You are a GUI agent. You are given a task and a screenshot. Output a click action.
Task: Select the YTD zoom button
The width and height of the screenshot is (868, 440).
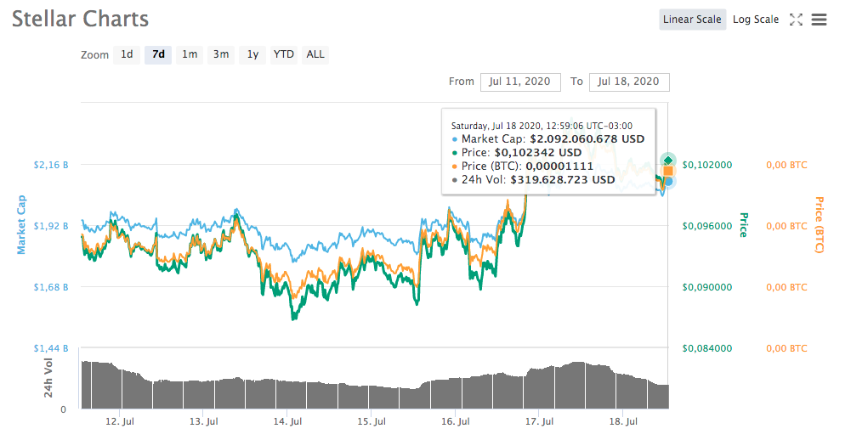(x=283, y=54)
